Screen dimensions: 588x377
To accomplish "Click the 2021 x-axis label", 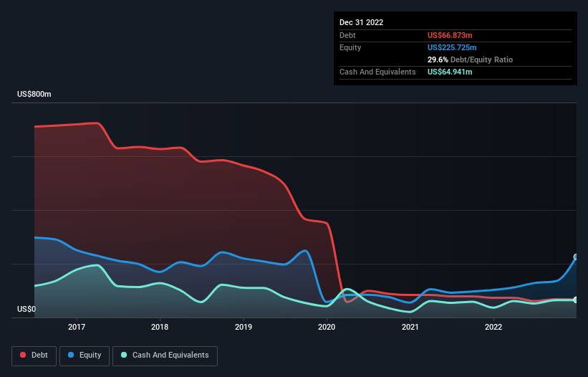I will [410, 327].
